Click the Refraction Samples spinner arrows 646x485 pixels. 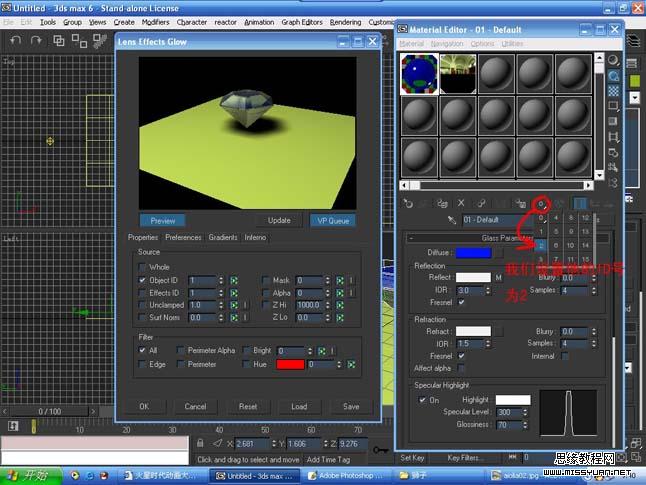(x=594, y=343)
